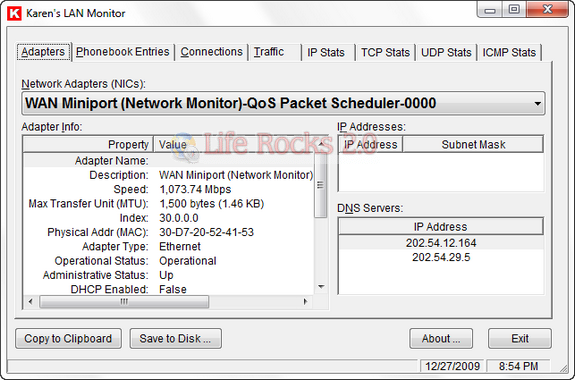Click the Copy to Clipboard button
The image size is (575, 380).
pos(68,338)
